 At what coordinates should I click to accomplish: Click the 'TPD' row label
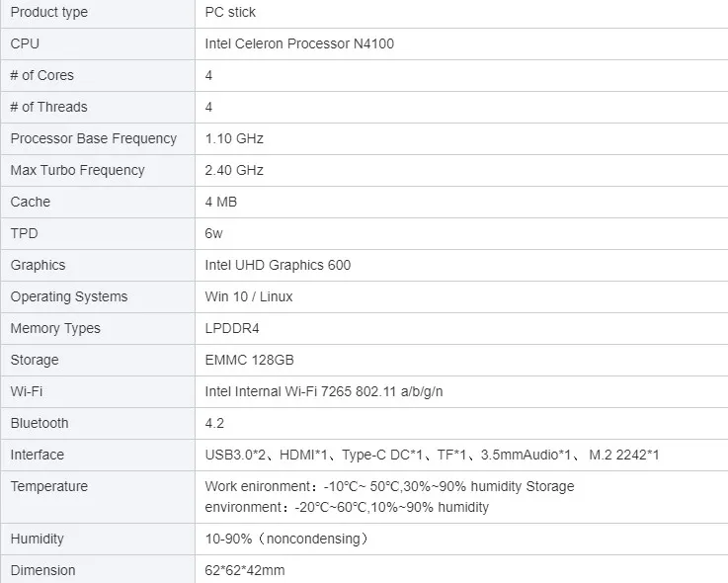point(25,233)
